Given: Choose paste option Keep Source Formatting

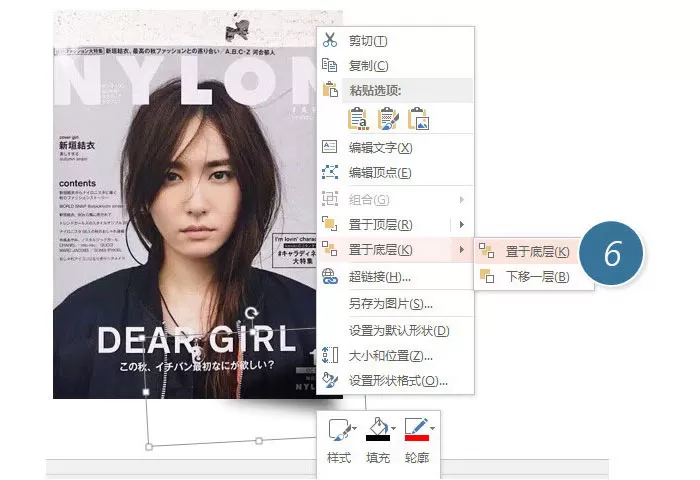Looking at the screenshot, I should (388, 118).
